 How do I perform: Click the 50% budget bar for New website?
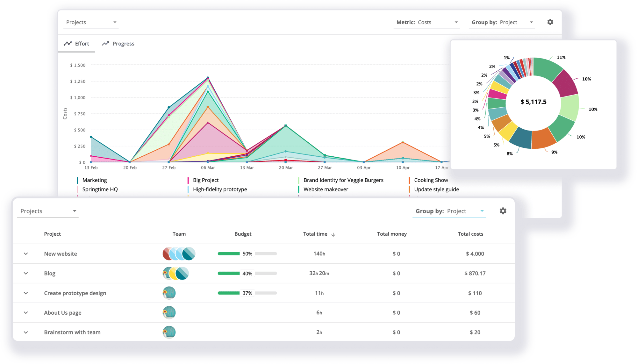click(x=247, y=254)
